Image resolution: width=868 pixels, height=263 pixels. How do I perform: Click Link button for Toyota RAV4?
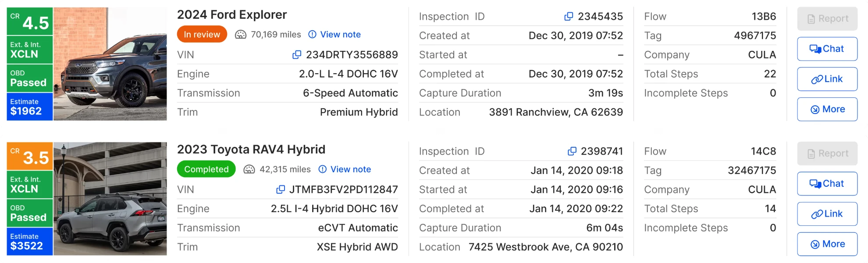coord(827,214)
